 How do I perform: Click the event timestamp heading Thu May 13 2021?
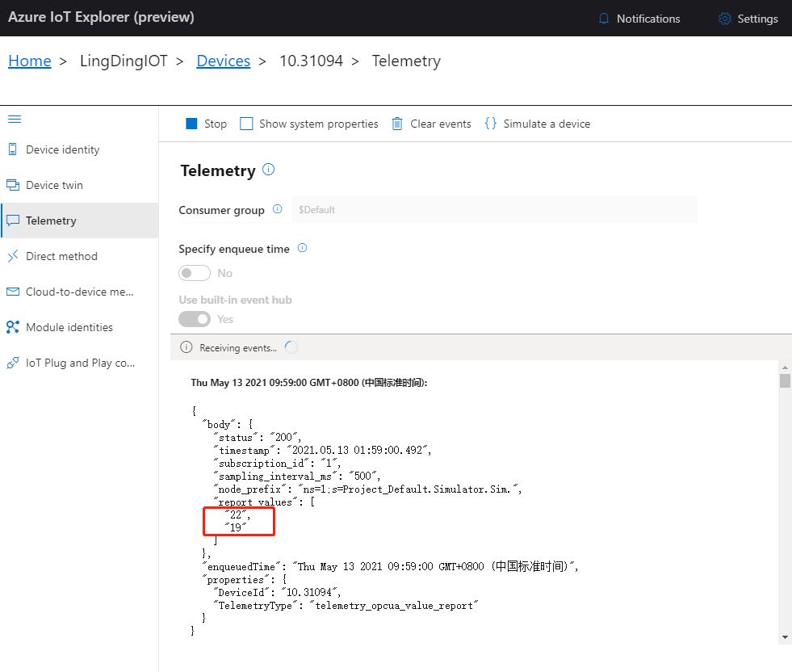(309, 383)
